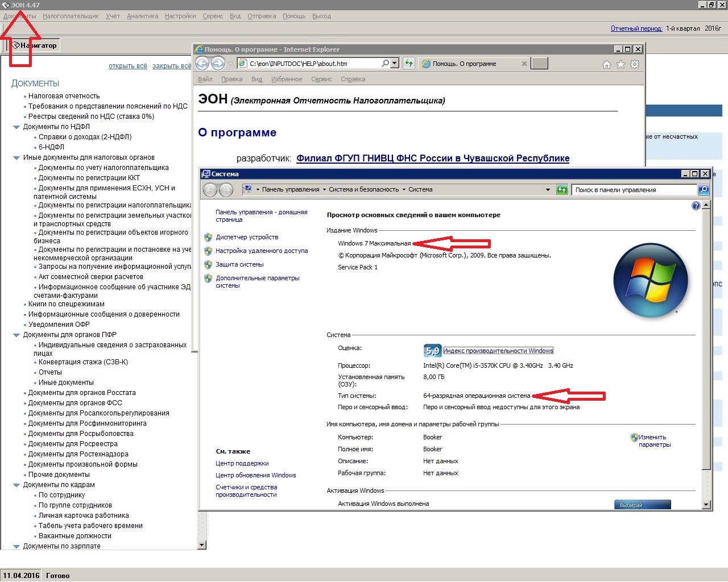728x582 pixels.
Task: Collapse Документы для органов ПФР section
Action: (16, 335)
